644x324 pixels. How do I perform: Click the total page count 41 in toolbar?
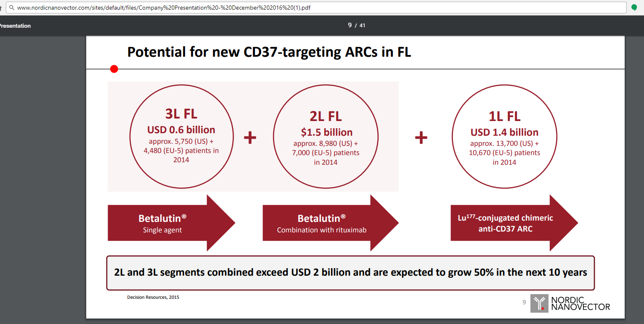(362, 26)
